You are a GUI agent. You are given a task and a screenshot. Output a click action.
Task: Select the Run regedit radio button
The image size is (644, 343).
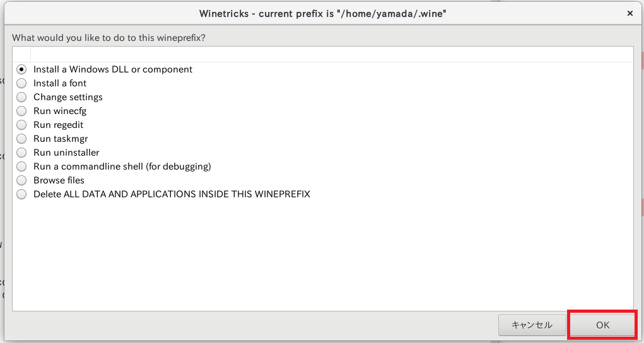click(x=21, y=125)
